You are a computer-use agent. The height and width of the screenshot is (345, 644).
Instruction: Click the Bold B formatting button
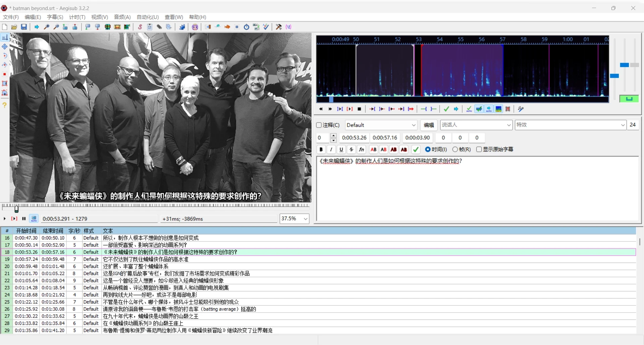[x=321, y=149]
